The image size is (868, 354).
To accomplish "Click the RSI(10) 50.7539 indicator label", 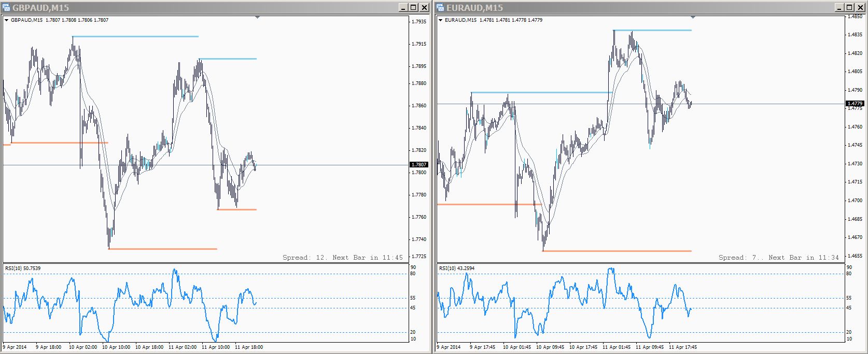I will [23, 268].
